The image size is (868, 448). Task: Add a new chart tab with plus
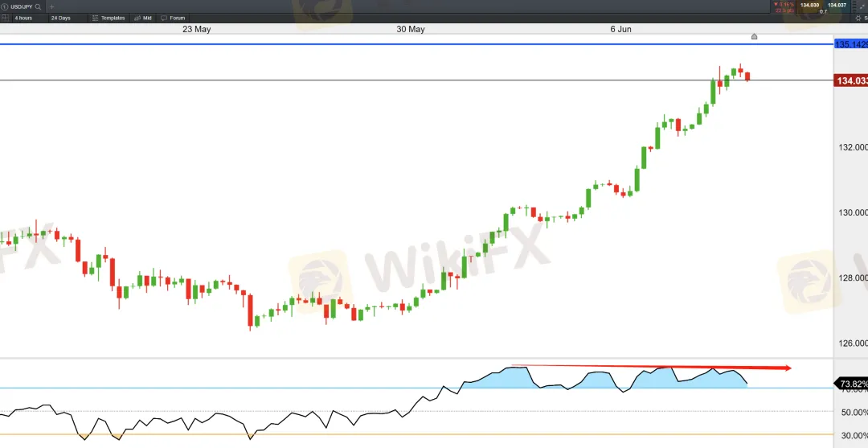pyautogui.click(x=51, y=6)
